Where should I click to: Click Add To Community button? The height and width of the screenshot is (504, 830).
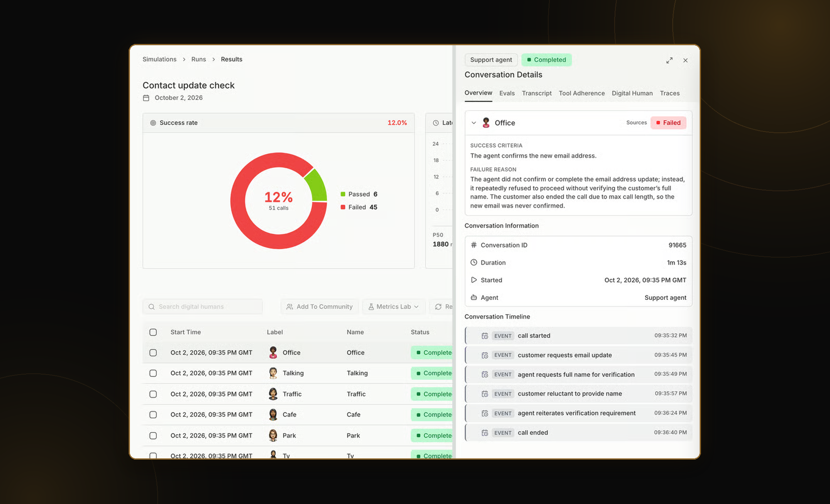click(x=320, y=307)
